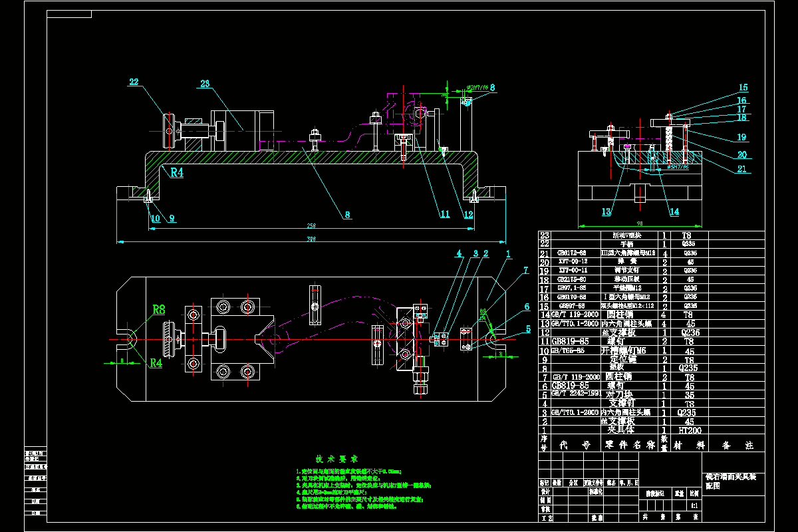Click the GB6172-88 code cell in row 21
The image size is (798, 532).
pyautogui.click(x=571, y=253)
